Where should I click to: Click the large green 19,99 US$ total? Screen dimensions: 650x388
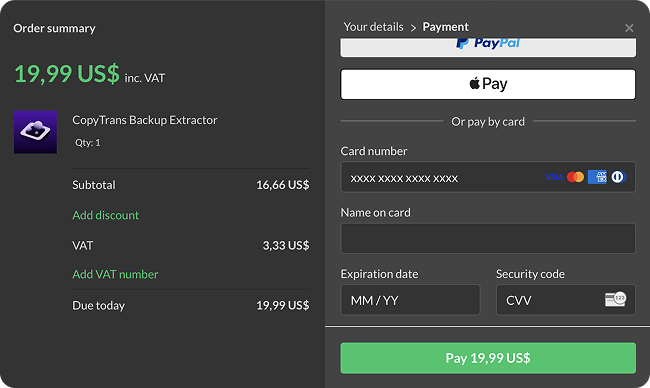click(x=67, y=74)
